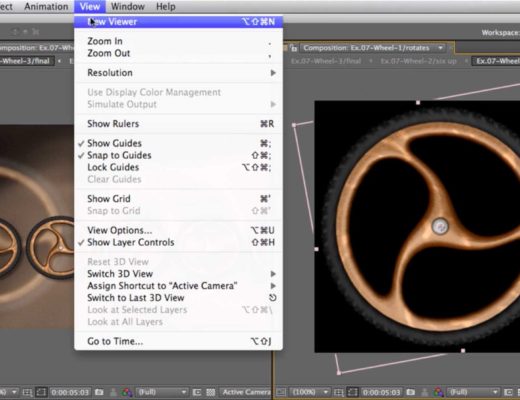Click the show snapshot person icon in right viewer
Screen dimensions: 520x400
click(x=425, y=392)
